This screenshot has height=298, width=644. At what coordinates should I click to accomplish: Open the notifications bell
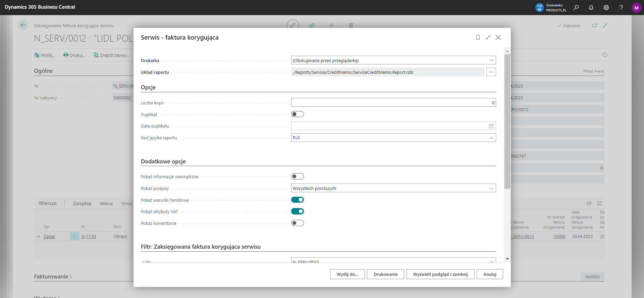[x=591, y=7]
